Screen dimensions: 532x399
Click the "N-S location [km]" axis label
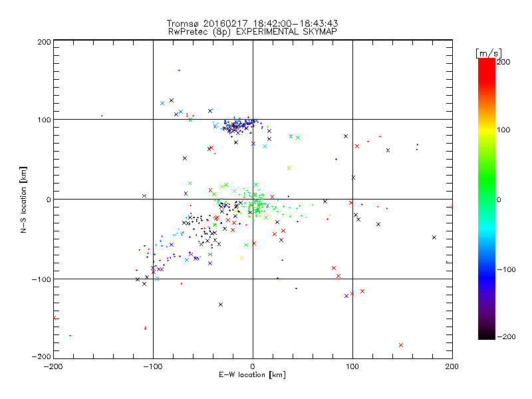(23, 200)
